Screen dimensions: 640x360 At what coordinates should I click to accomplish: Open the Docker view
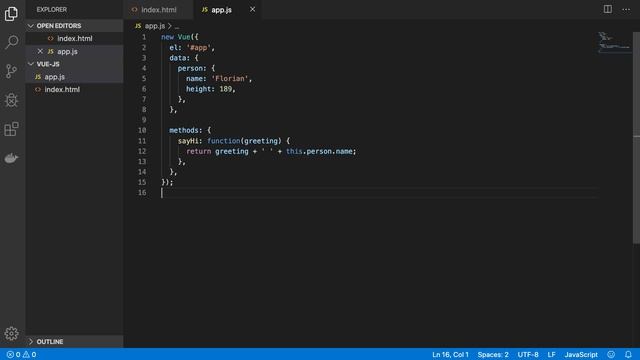pos(11,158)
